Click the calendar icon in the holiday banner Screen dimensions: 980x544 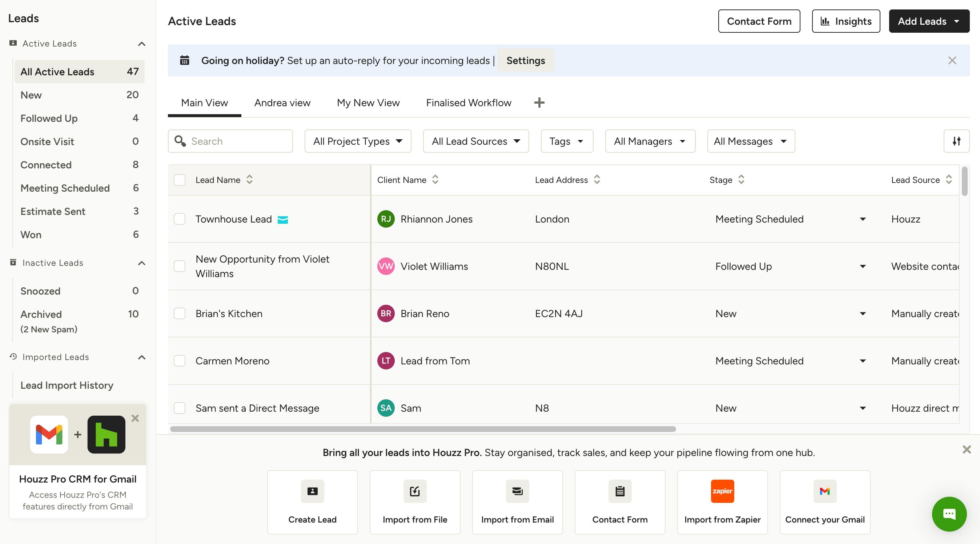(x=185, y=60)
